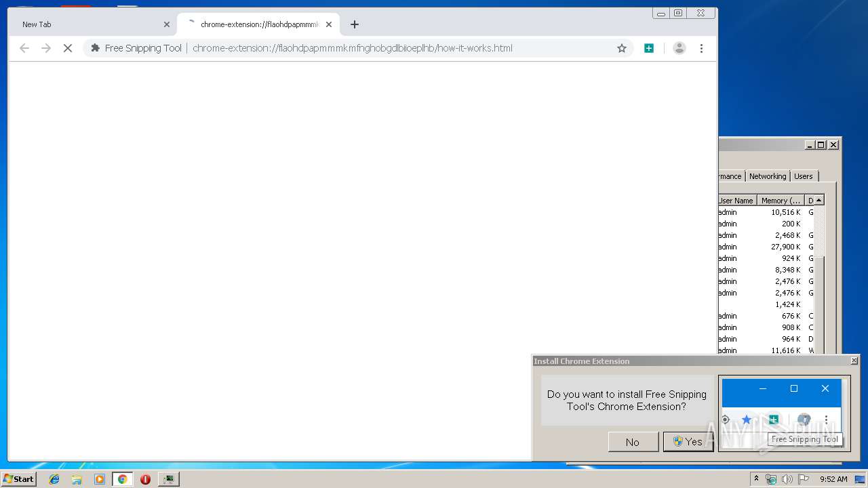Click the address bar URL
The image size is (868, 488).
[353, 48]
